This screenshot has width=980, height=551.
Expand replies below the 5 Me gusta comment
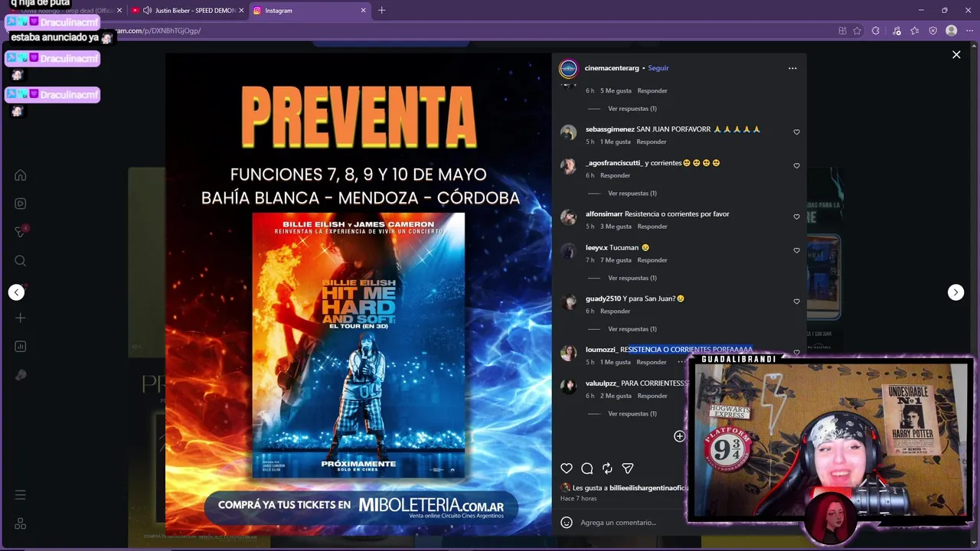[632, 109]
